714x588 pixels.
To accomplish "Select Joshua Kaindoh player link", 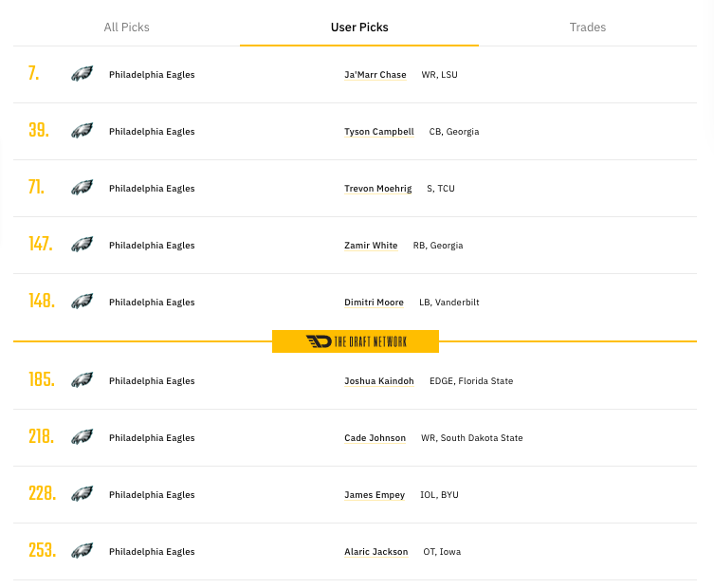I will [x=378, y=381].
